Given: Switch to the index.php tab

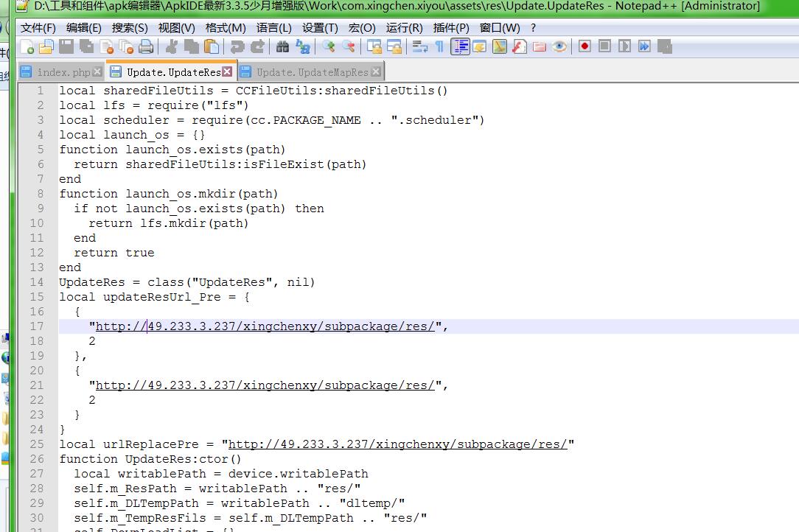Looking at the screenshot, I should [63, 72].
